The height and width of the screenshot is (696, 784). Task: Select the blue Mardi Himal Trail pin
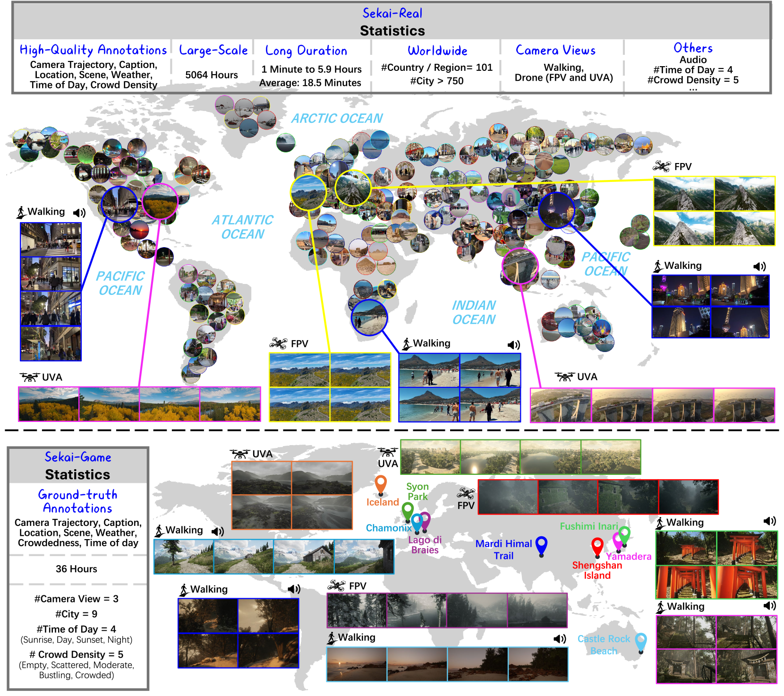click(541, 545)
